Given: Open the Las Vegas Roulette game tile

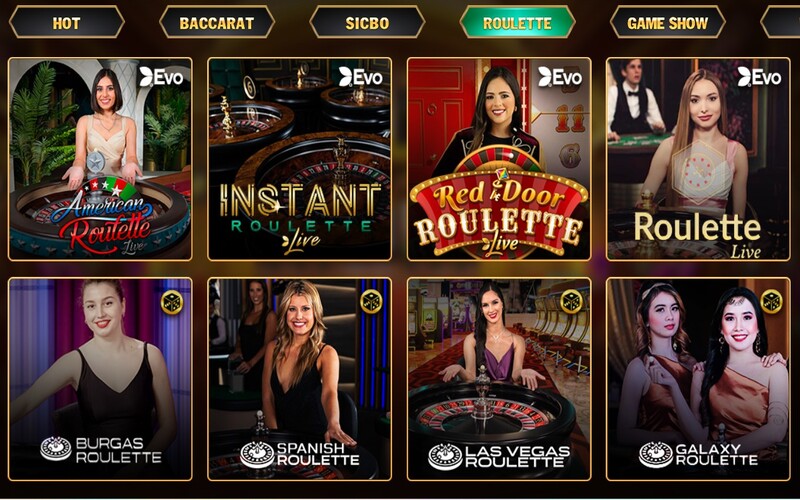Looking at the screenshot, I should [x=499, y=379].
